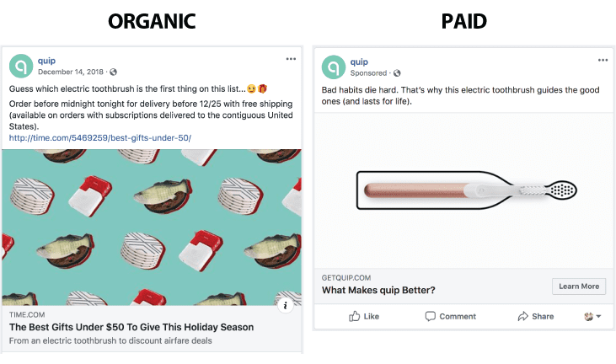Click the Learn More button
This screenshot has width=616, height=364.
click(579, 286)
